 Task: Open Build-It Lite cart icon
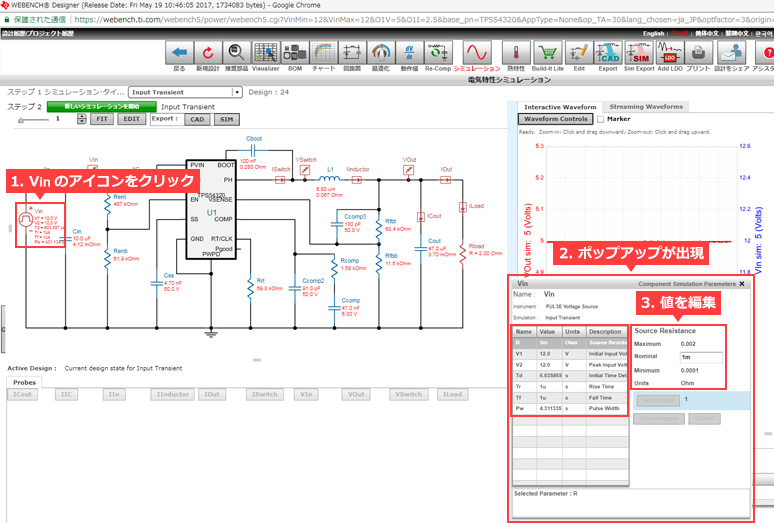click(x=547, y=53)
